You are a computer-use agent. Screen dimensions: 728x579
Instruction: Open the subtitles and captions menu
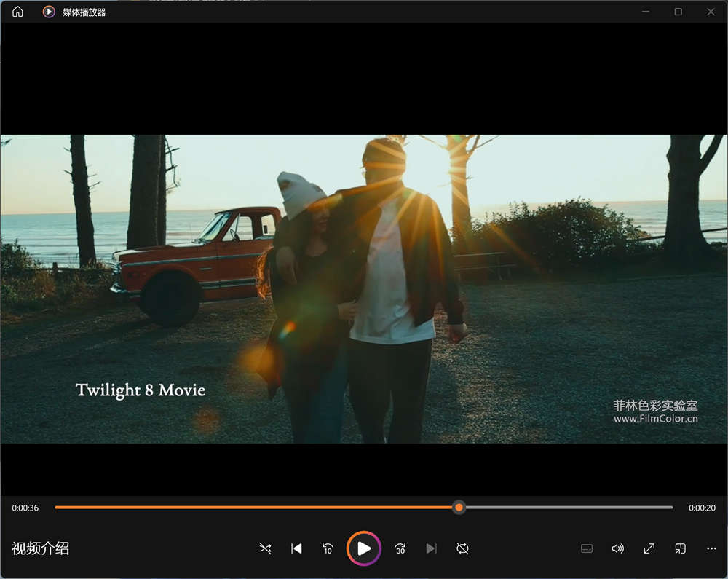point(587,548)
